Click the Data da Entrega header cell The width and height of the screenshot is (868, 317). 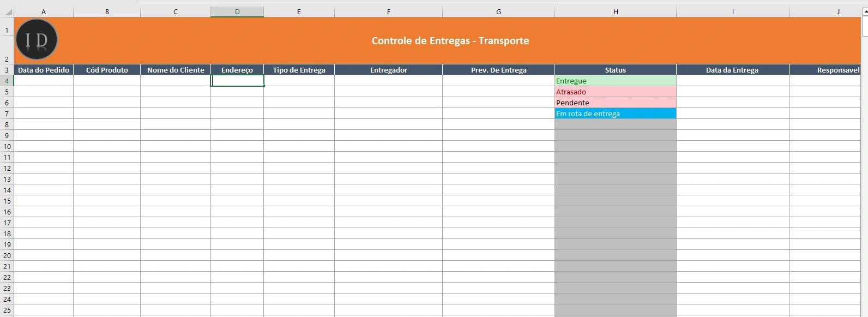coord(732,70)
